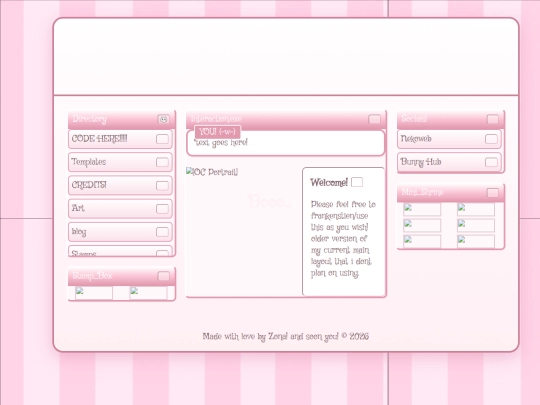Visit the Nekoweb social link
This screenshot has width=540, height=405.
(x=449, y=139)
